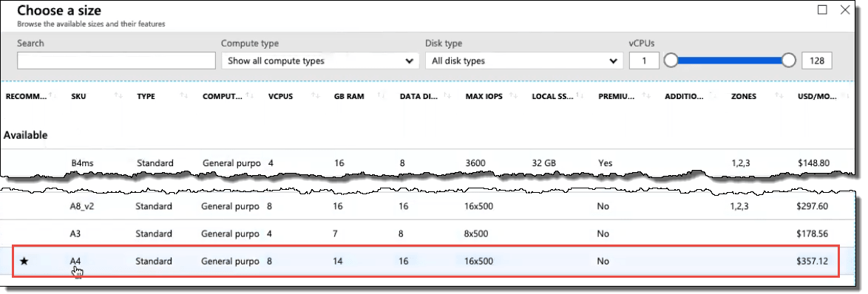Image resolution: width=868 pixels, height=294 pixels.
Task: Grab the left vCPUs slider handle
Action: 671,61
